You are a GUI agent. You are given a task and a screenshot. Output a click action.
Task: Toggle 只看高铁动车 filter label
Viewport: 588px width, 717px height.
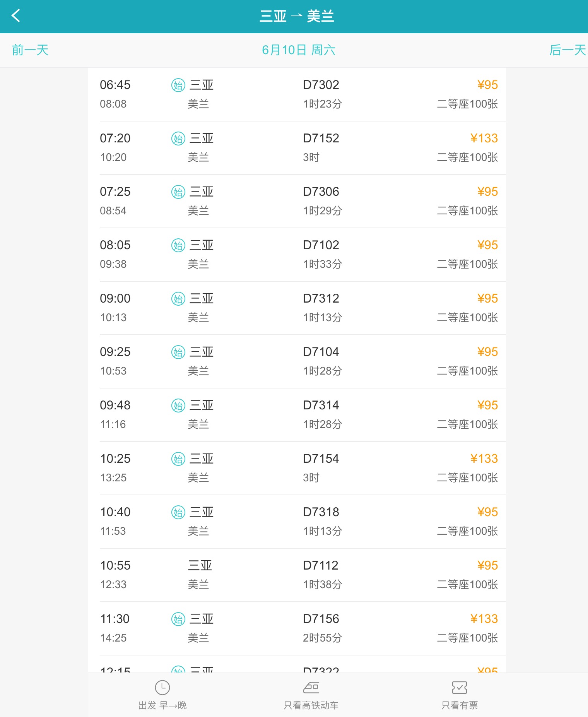[311, 705]
